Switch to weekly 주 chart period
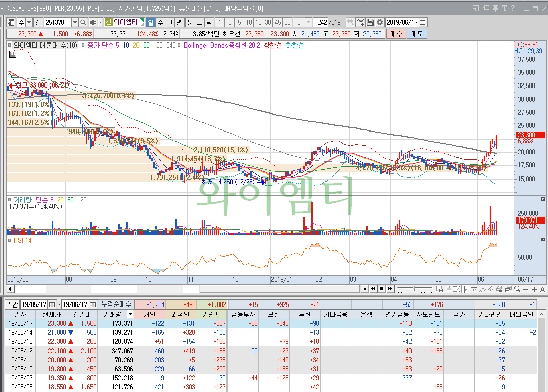The width and height of the screenshot is (548, 392). coord(160,22)
